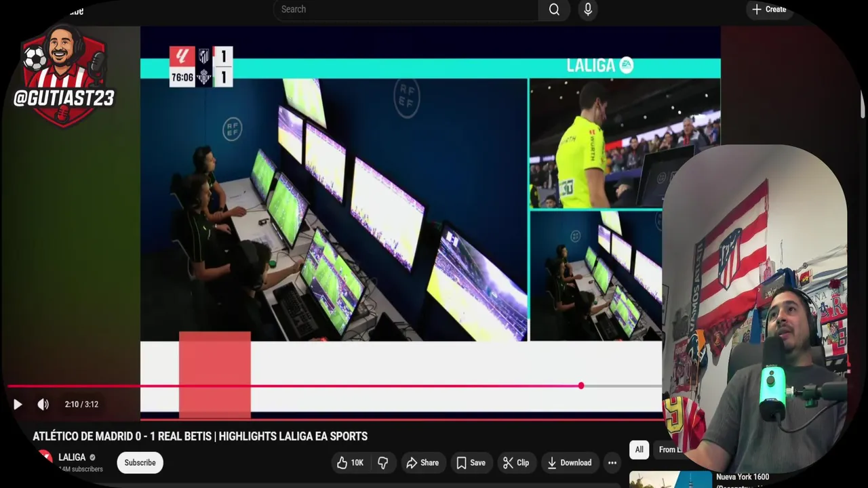Open the Nueva York 1600 recommended video thumbnail
868x488 pixels.
click(x=670, y=480)
